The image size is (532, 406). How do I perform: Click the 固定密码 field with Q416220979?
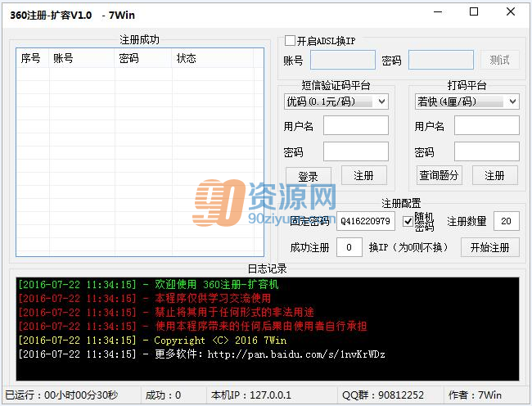pyautogui.click(x=366, y=221)
